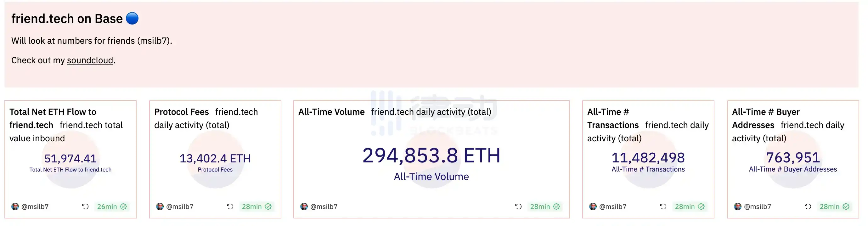Viewport: 868px width, 226px height.
Task: Click @msilb7 avatar on All-Time # Transactions card
Action: [x=593, y=206]
